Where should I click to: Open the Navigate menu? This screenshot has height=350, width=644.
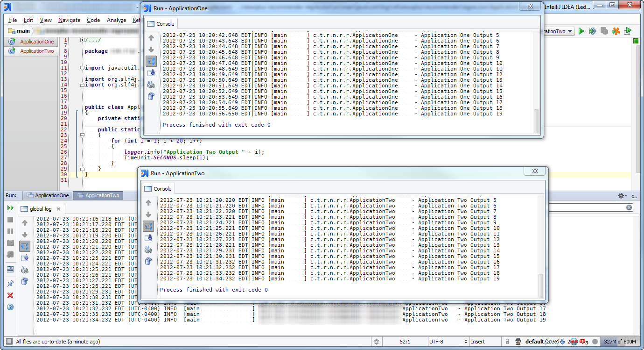69,20
